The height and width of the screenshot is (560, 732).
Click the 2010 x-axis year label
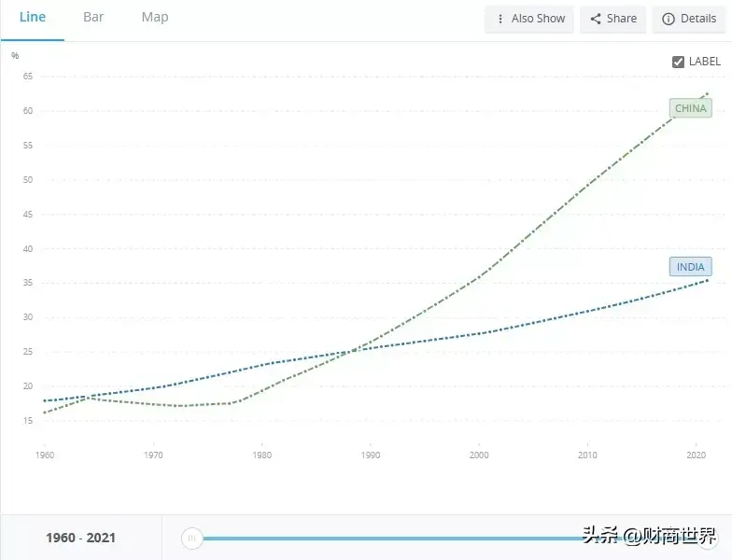tap(587, 455)
